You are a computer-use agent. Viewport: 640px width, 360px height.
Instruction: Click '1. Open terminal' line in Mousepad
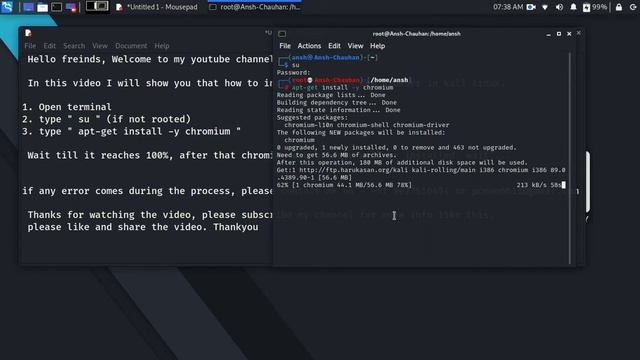[67, 107]
